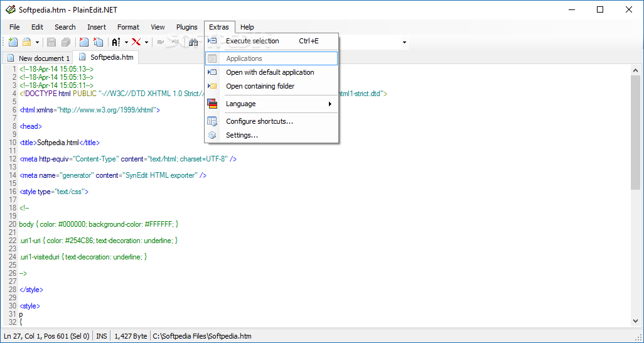Screen dimensions: 644x343
Task: Click the Open file folder icon
Action: tap(27, 42)
